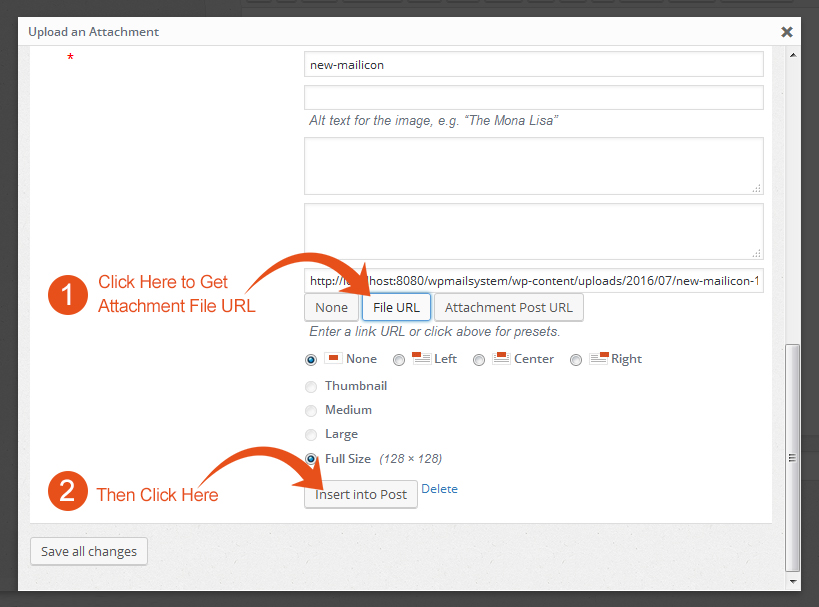Click the link URL input field

tap(533, 281)
